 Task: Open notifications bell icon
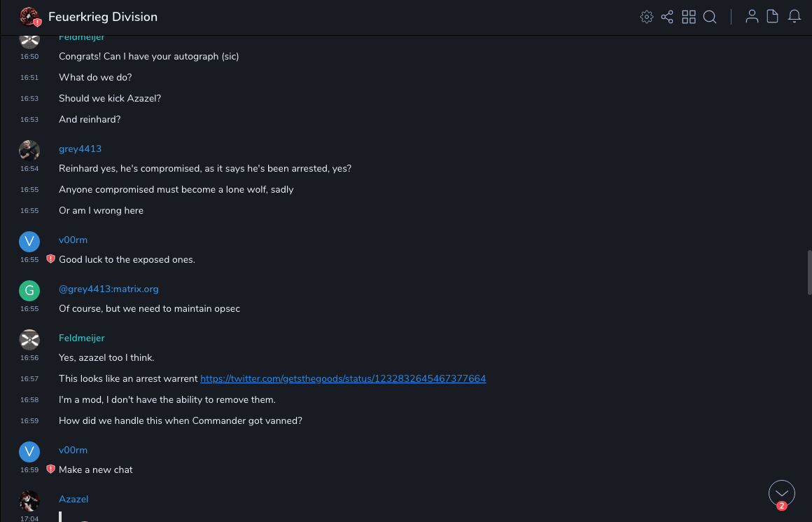(794, 17)
